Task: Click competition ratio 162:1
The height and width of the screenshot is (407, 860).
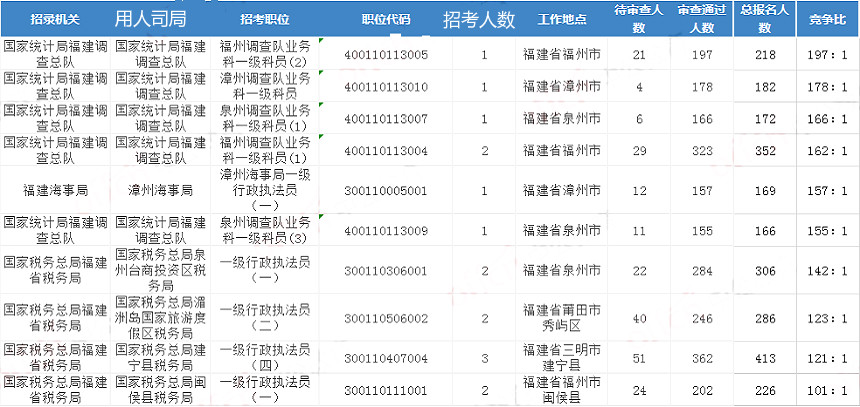Action: pos(828,150)
